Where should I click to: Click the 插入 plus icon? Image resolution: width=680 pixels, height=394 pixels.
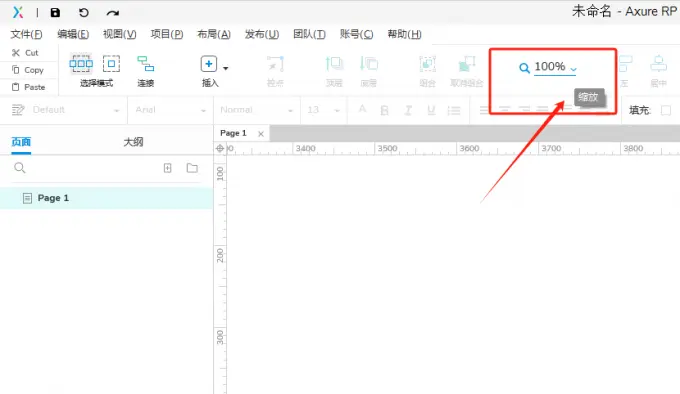pyautogui.click(x=209, y=64)
